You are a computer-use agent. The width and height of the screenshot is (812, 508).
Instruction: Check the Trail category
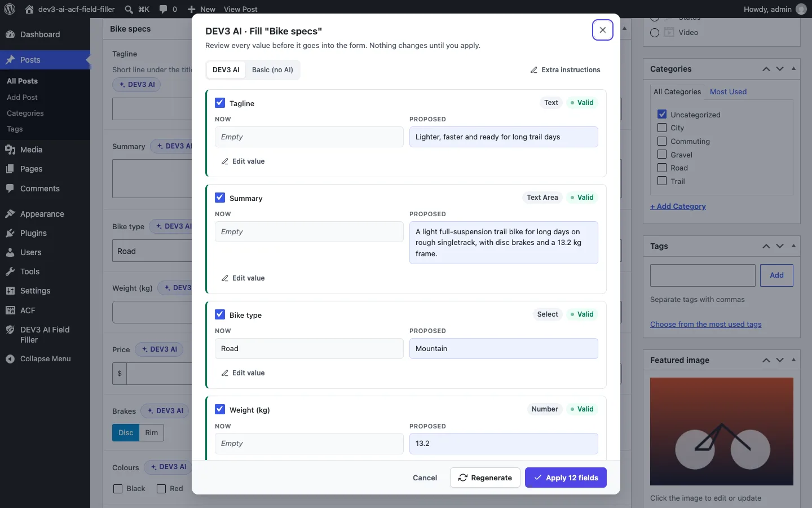click(x=662, y=181)
